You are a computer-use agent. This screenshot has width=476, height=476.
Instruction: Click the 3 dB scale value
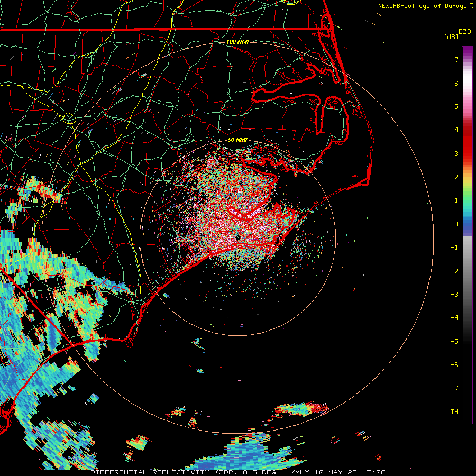pyautogui.click(x=456, y=153)
